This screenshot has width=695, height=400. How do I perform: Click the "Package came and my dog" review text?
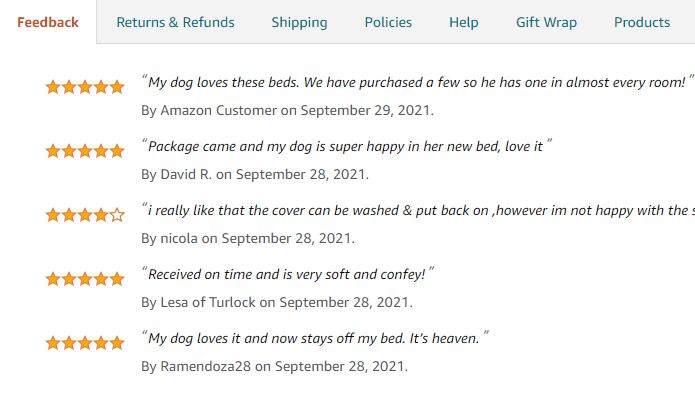click(346, 146)
